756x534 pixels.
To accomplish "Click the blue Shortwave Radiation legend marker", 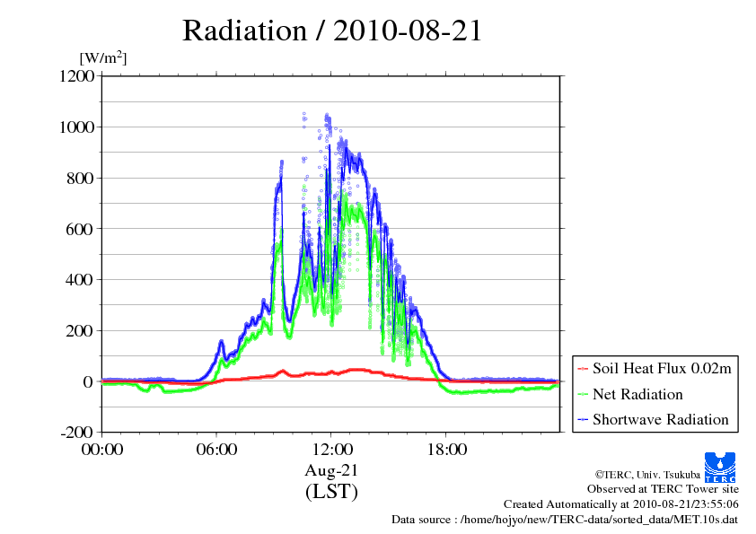I will [x=583, y=420].
